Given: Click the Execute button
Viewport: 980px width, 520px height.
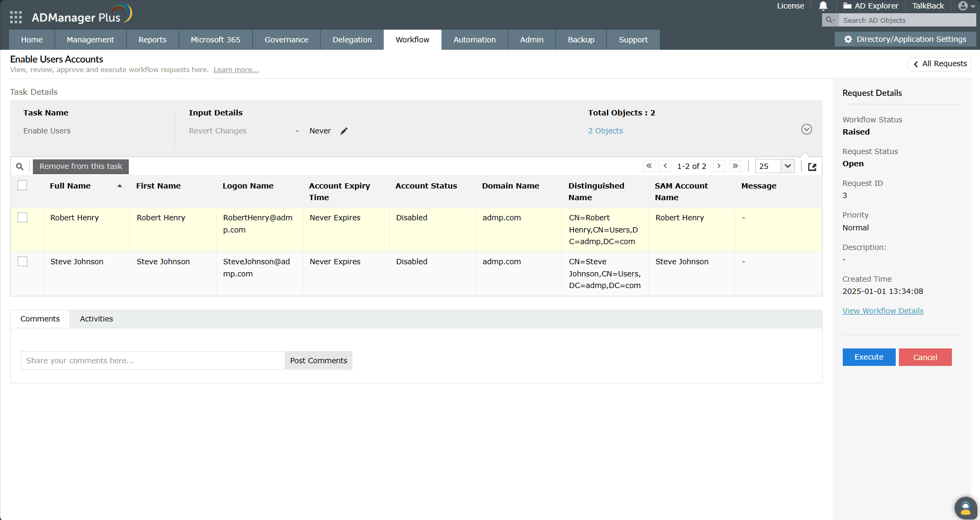Looking at the screenshot, I should (869, 357).
